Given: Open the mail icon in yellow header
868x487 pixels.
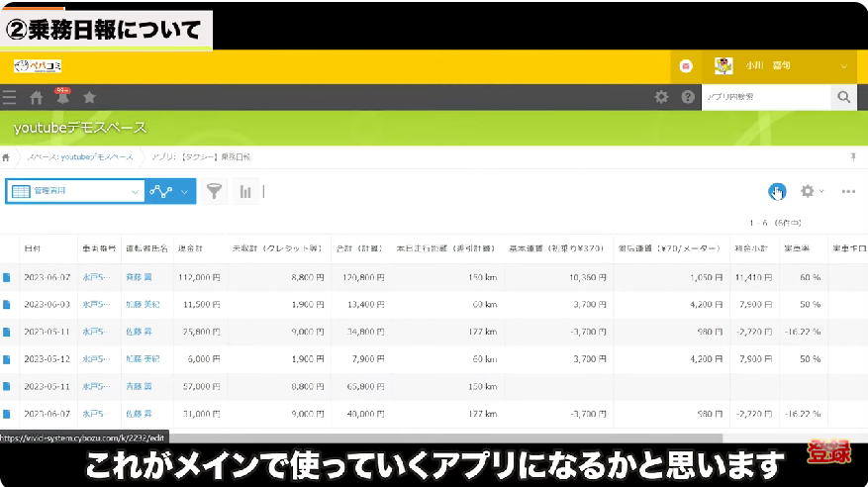Looking at the screenshot, I should [686, 65].
